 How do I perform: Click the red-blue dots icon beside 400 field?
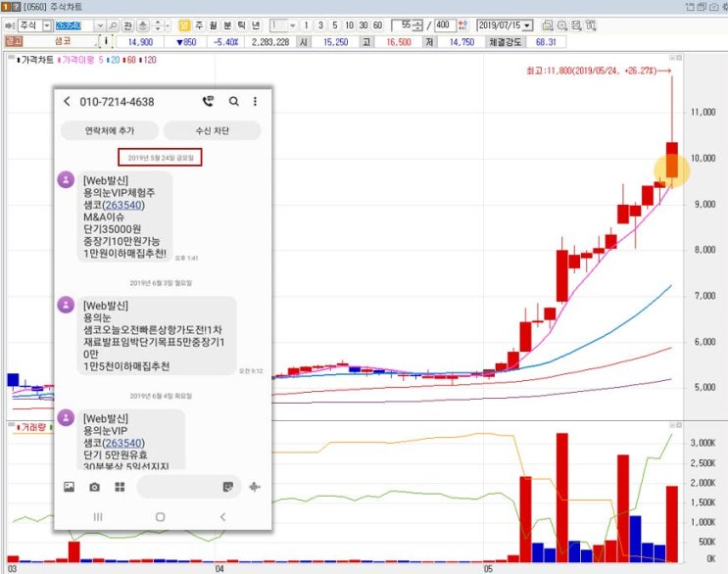[462, 25]
